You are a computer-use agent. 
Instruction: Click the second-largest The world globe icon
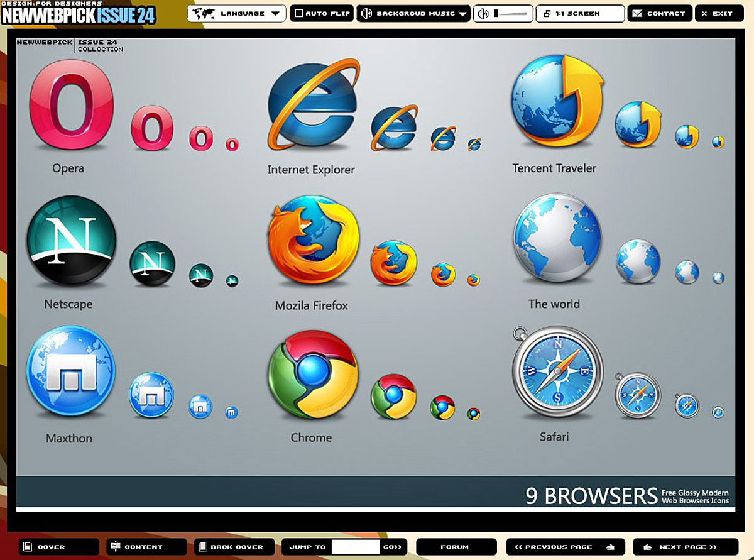(638, 261)
